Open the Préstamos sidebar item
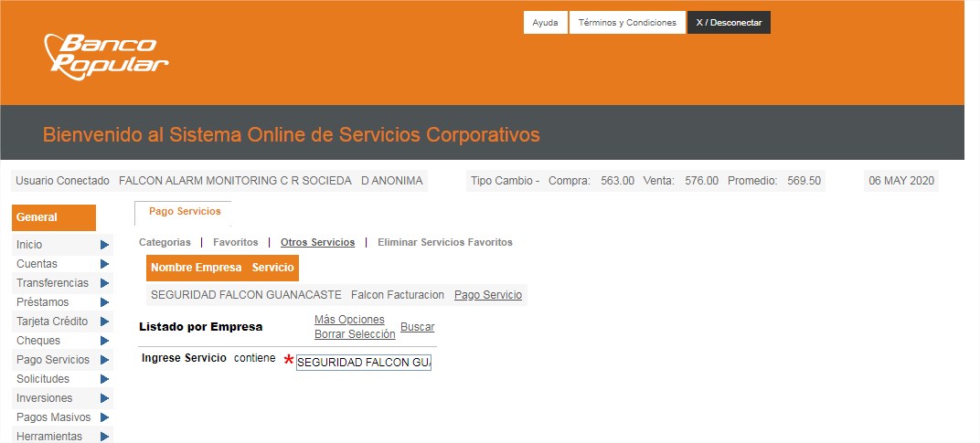The height and width of the screenshot is (443, 980). pos(42,302)
